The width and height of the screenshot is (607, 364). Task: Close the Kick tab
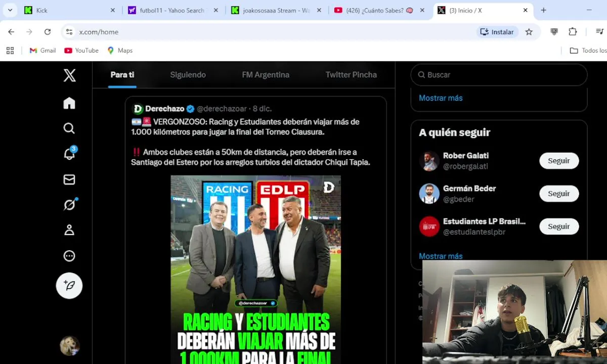(x=112, y=10)
